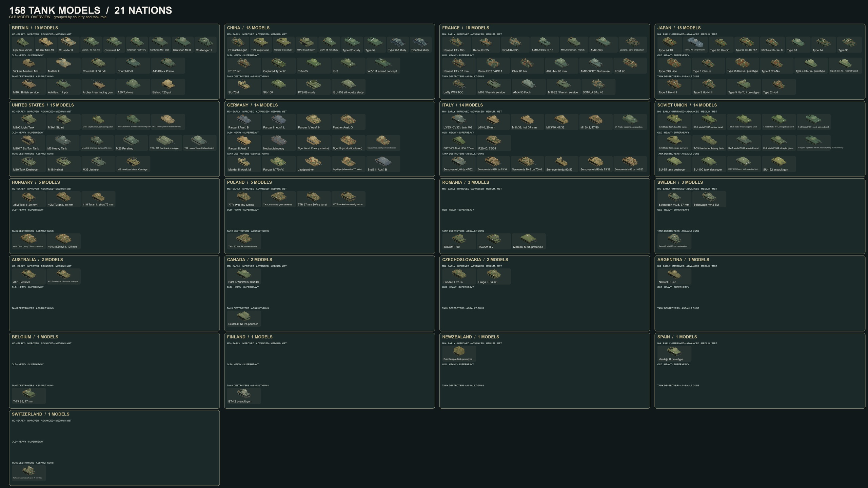Open the WZ-111 armed concept card

point(383,66)
